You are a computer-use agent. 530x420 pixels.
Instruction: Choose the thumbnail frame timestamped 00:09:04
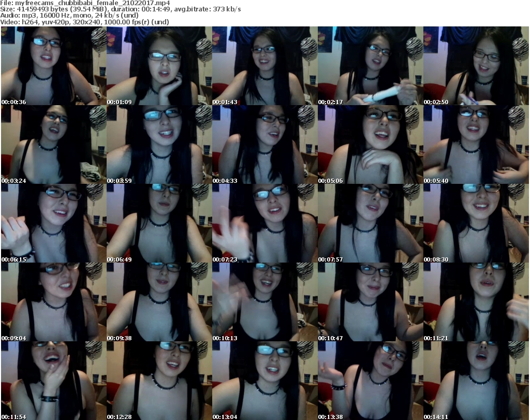coord(54,302)
